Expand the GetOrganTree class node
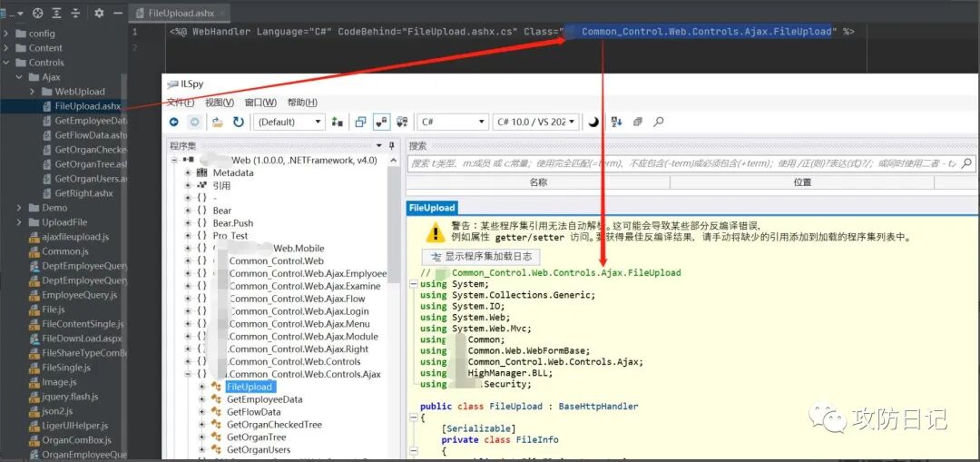980x462 pixels. click(x=201, y=437)
